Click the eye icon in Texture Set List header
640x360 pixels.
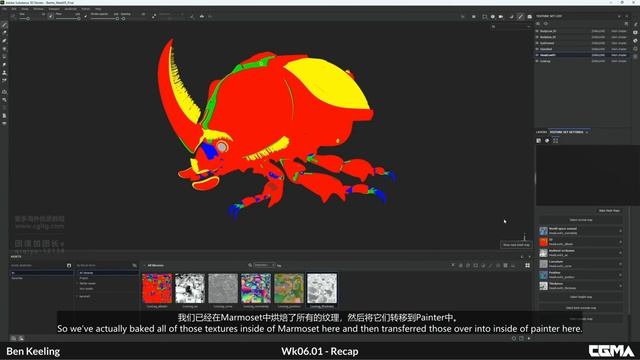click(x=546, y=24)
